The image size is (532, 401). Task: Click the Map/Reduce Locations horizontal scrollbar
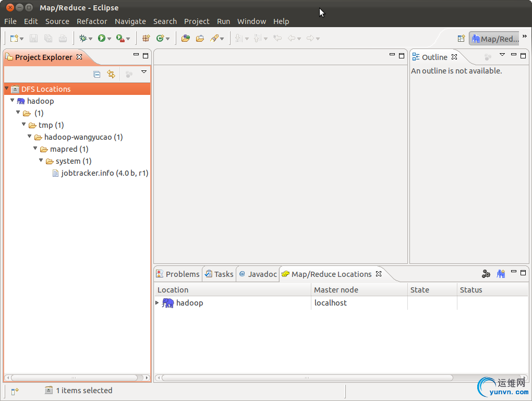click(x=341, y=378)
